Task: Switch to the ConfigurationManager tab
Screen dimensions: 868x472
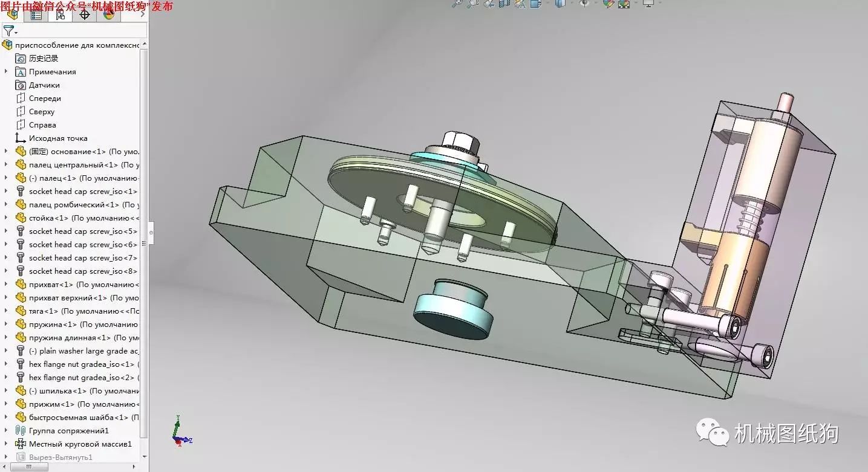Action: click(x=60, y=14)
